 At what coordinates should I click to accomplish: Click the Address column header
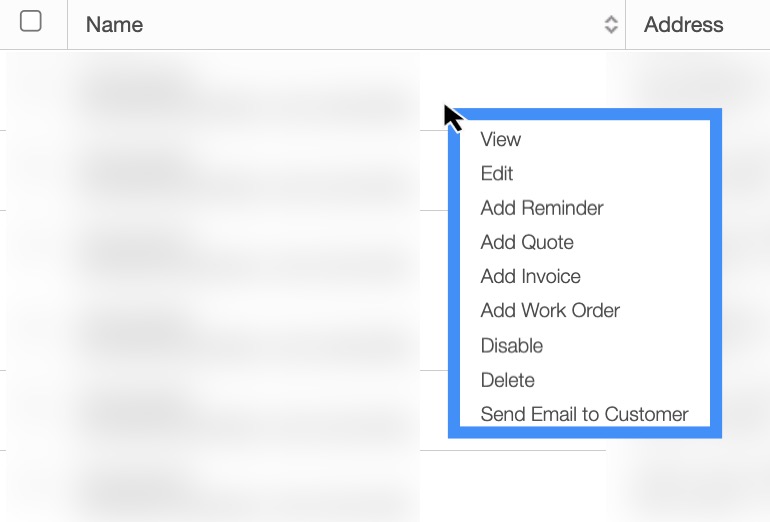pyautogui.click(x=684, y=25)
